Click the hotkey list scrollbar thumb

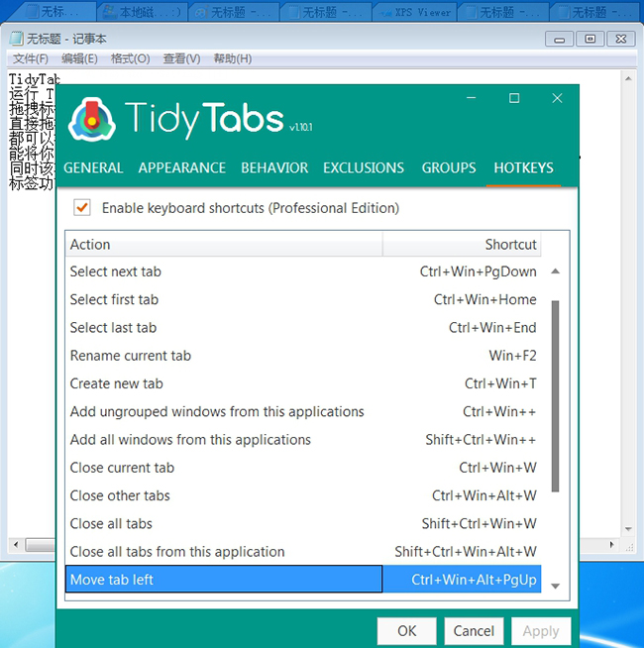click(x=556, y=396)
